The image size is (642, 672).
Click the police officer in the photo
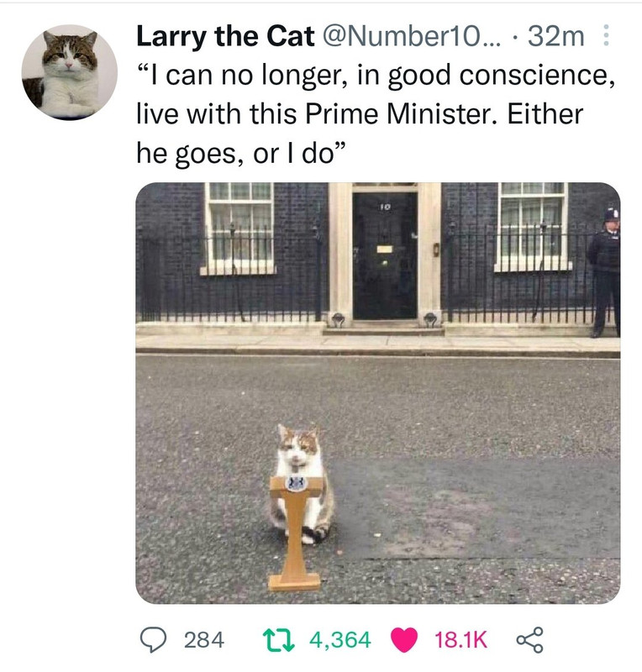point(605,272)
